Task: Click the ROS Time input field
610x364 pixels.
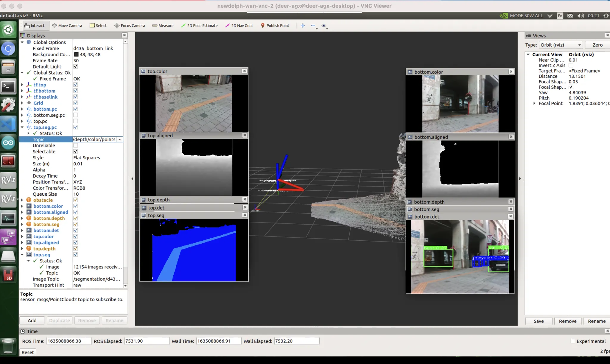Action: coord(69,341)
